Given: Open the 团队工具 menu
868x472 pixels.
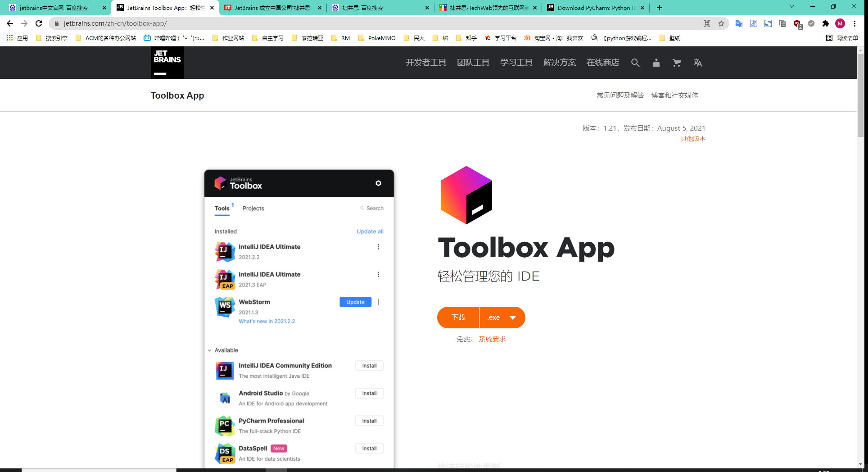Looking at the screenshot, I should click(473, 63).
